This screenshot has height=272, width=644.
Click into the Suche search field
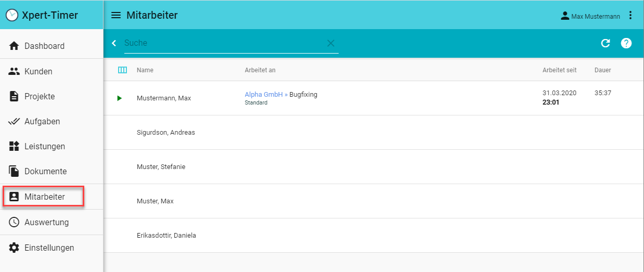coord(224,43)
